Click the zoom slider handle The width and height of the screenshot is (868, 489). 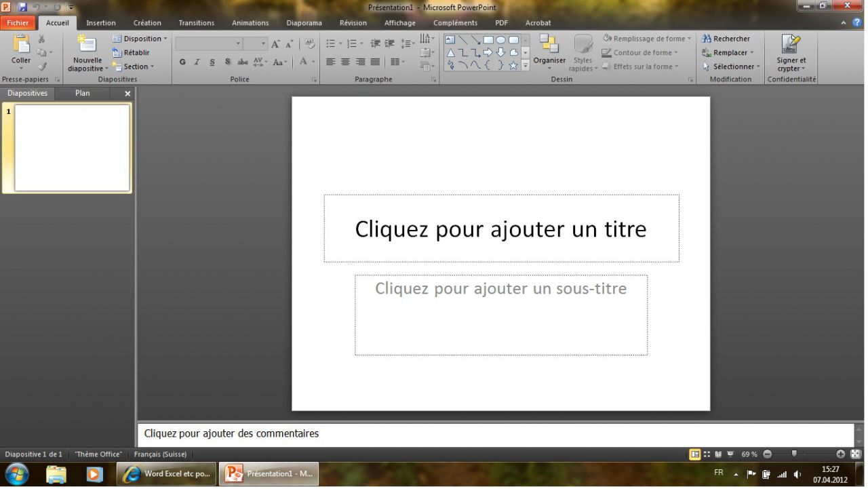[x=794, y=454]
